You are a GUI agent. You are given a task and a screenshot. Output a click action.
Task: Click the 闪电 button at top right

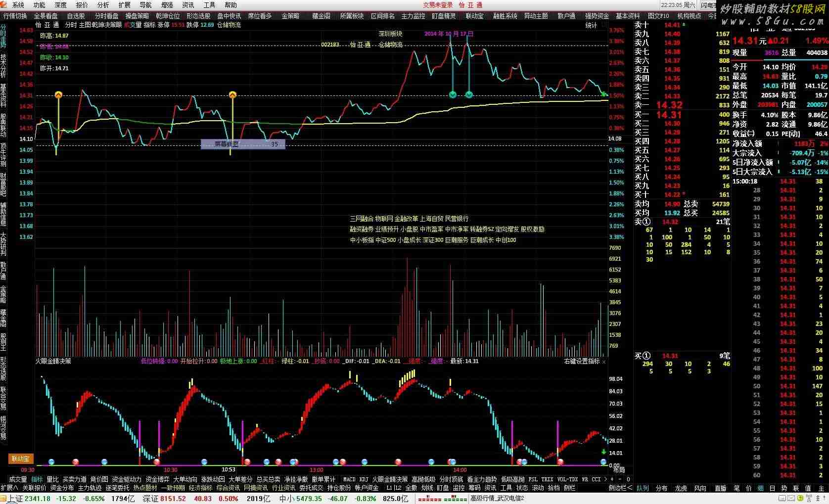pyautogui.click(x=707, y=5)
